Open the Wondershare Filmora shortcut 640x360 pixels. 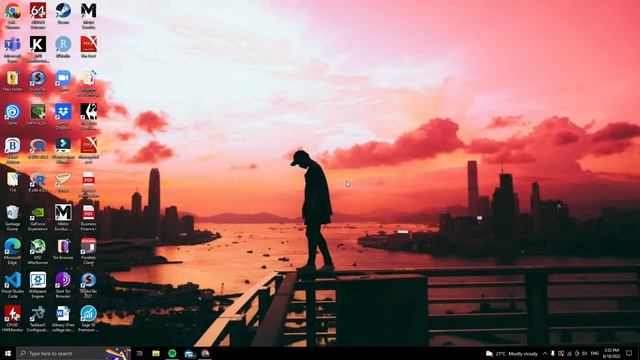click(63, 151)
